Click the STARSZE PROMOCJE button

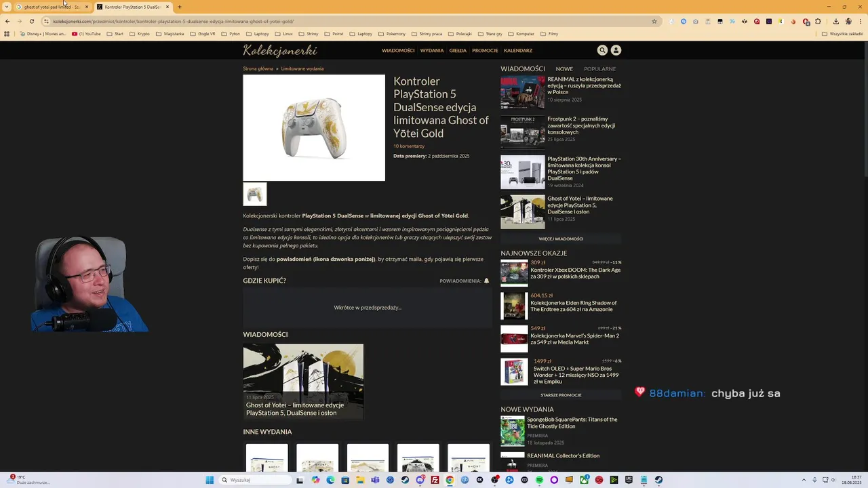(x=561, y=395)
